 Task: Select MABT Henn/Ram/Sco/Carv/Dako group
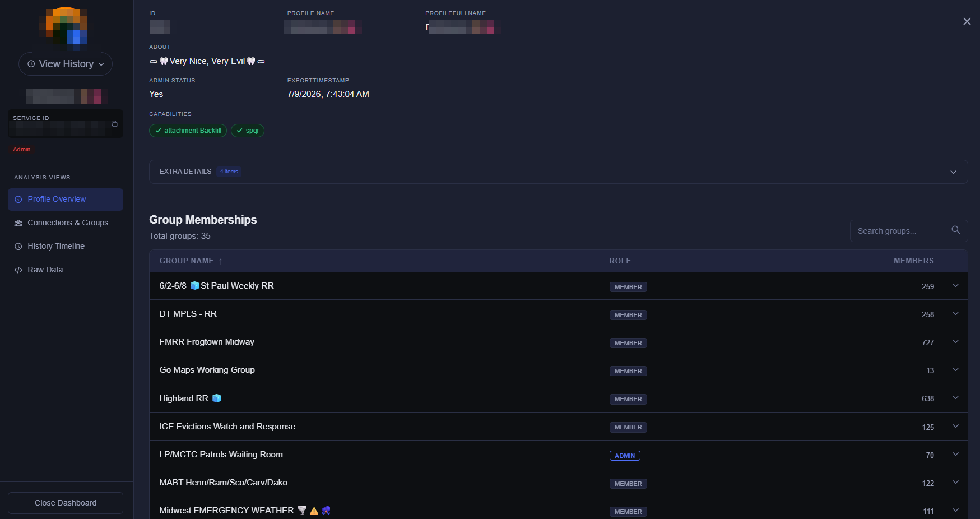pos(223,483)
